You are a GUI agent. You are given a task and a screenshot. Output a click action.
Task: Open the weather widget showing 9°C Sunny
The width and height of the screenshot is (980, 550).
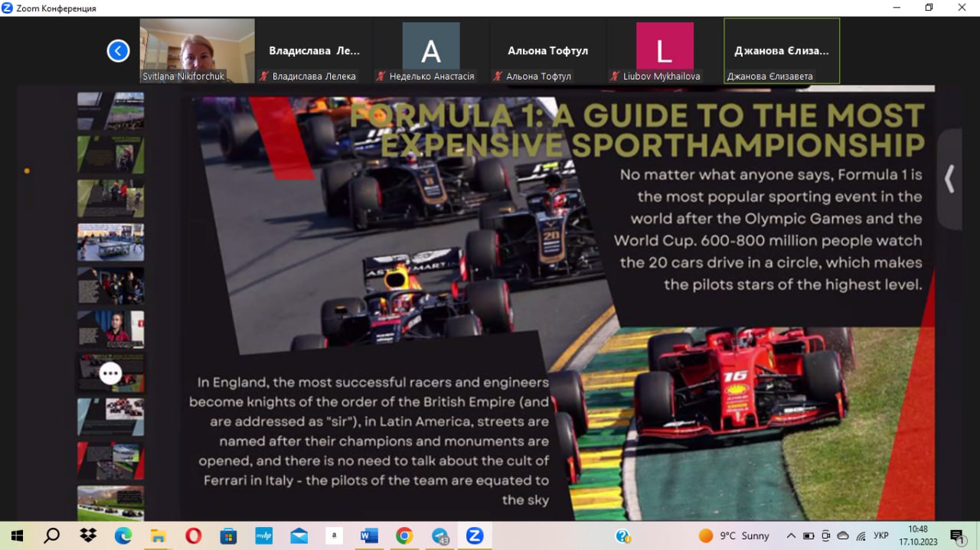734,536
